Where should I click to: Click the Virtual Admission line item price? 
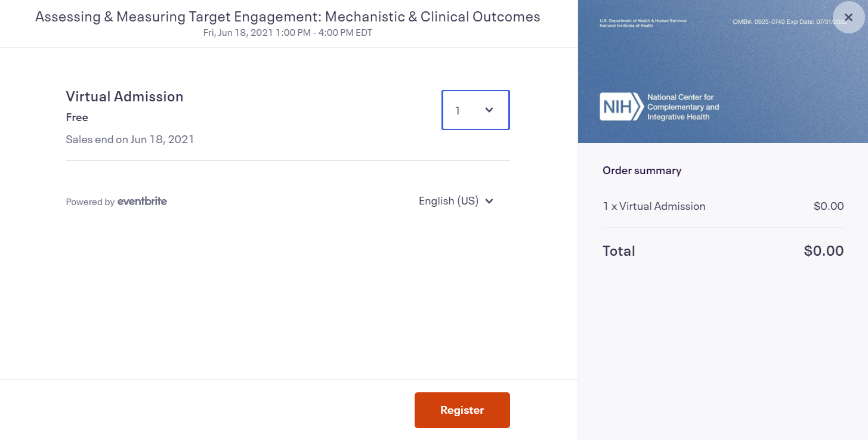click(x=829, y=206)
